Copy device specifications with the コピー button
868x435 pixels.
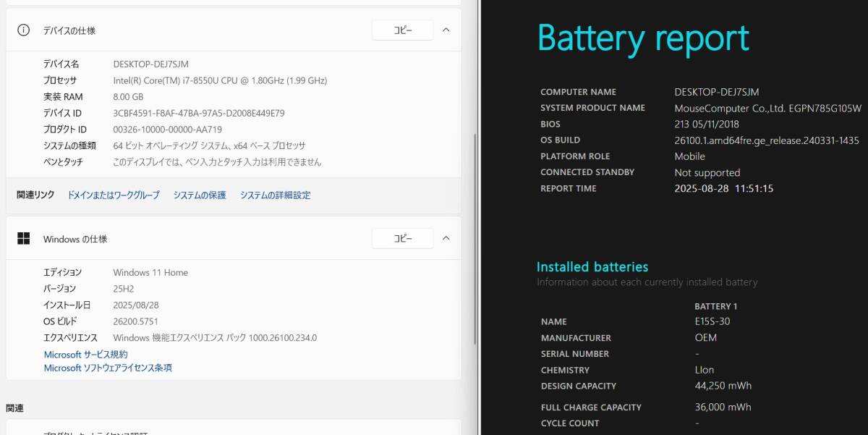coord(402,30)
